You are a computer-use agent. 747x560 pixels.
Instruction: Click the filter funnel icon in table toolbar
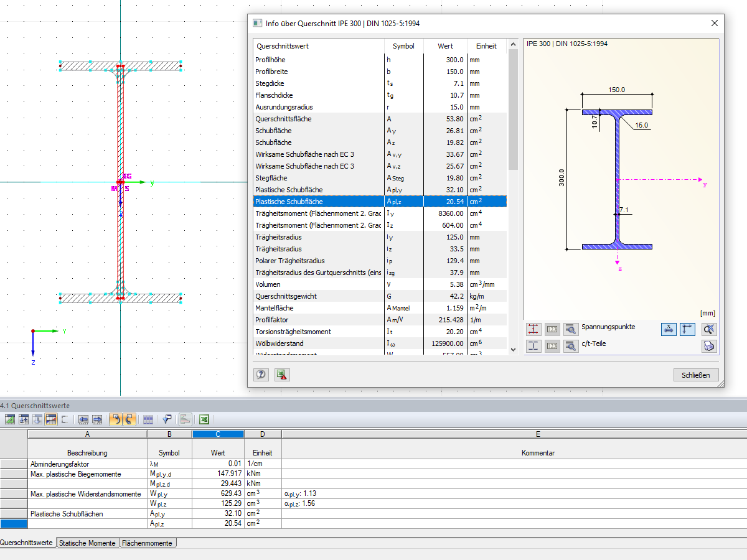click(167, 419)
